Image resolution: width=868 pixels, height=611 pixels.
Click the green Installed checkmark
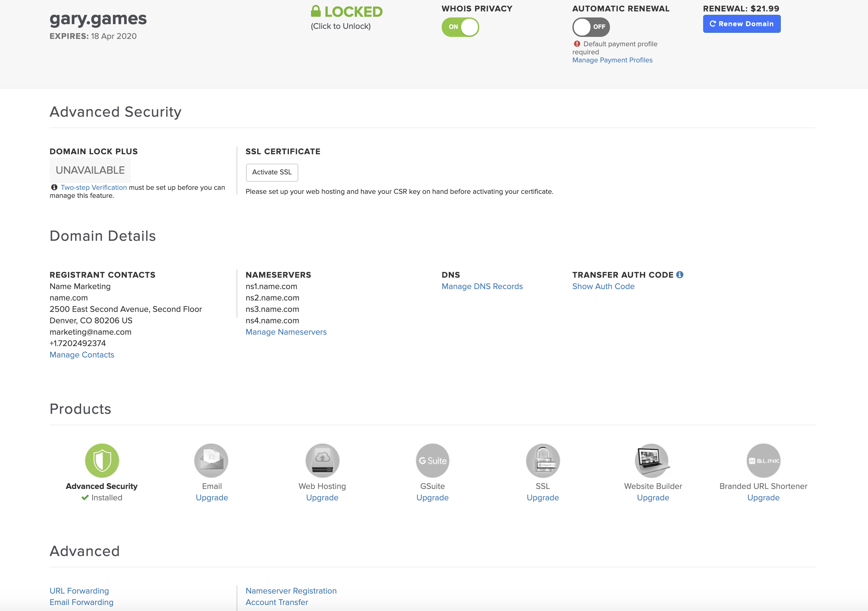coord(85,498)
